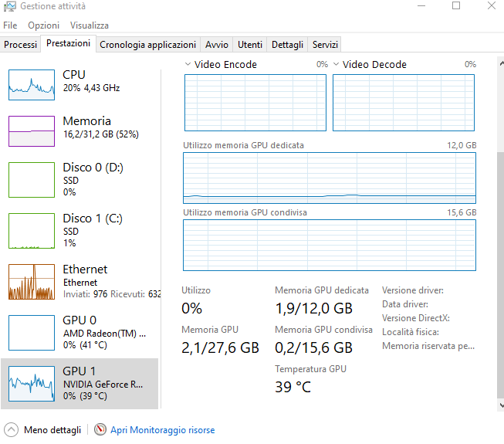504x444 pixels.
Task: Select Disco 0 (D:) entry
Action: [x=79, y=180]
